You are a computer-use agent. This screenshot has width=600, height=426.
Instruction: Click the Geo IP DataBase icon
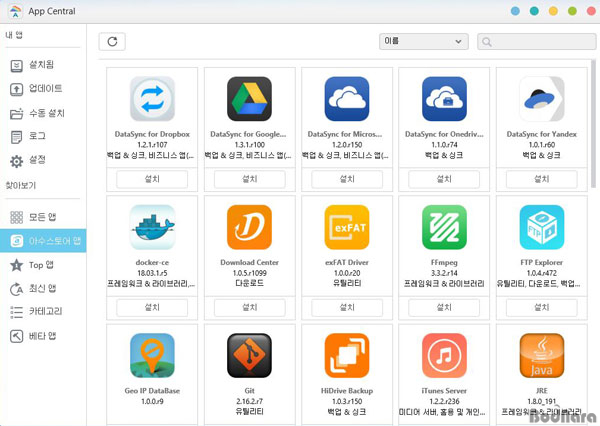point(152,356)
